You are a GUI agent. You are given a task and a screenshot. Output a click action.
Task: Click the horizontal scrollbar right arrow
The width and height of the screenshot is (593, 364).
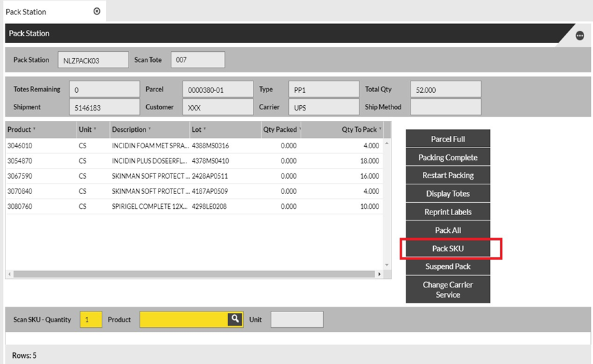pos(379,275)
